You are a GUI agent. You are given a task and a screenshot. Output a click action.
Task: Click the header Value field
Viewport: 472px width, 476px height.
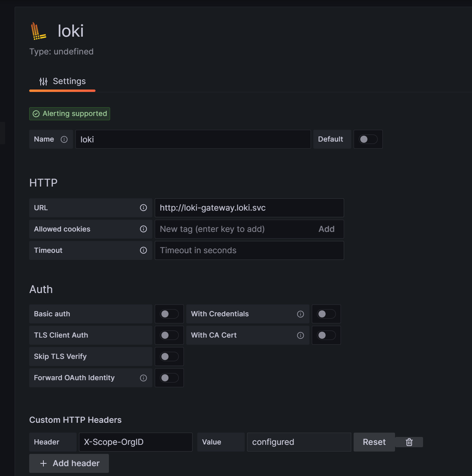(x=299, y=442)
